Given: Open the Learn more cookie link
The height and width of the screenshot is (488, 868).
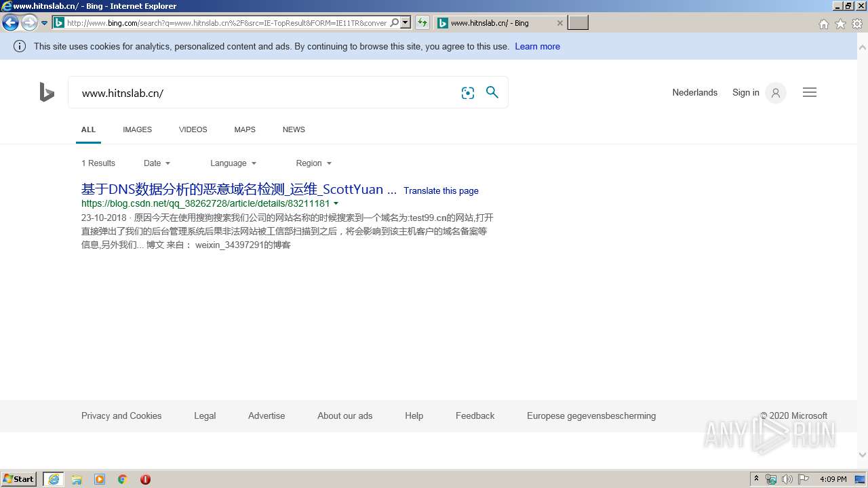Looking at the screenshot, I should pos(537,46).
